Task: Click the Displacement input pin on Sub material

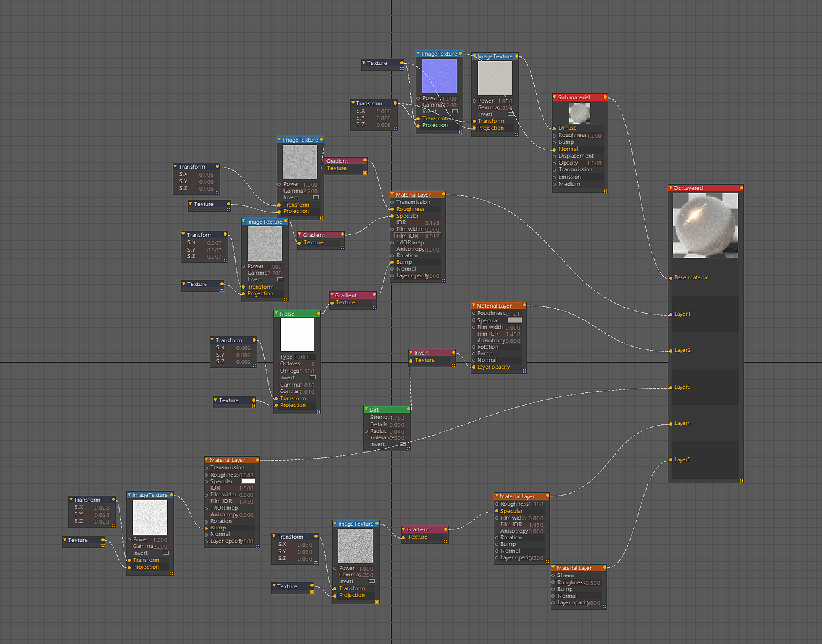Action: (555, 156)
